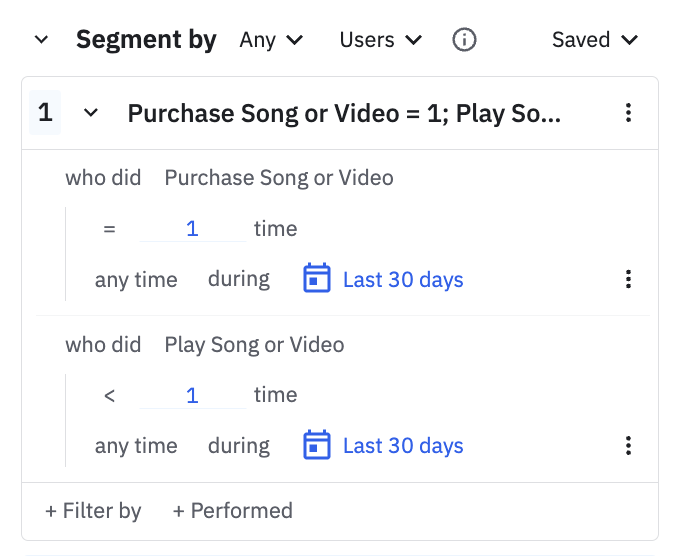
Task: Open the Any dropdown
Action: pyautogui.click(x=271, y=40)
